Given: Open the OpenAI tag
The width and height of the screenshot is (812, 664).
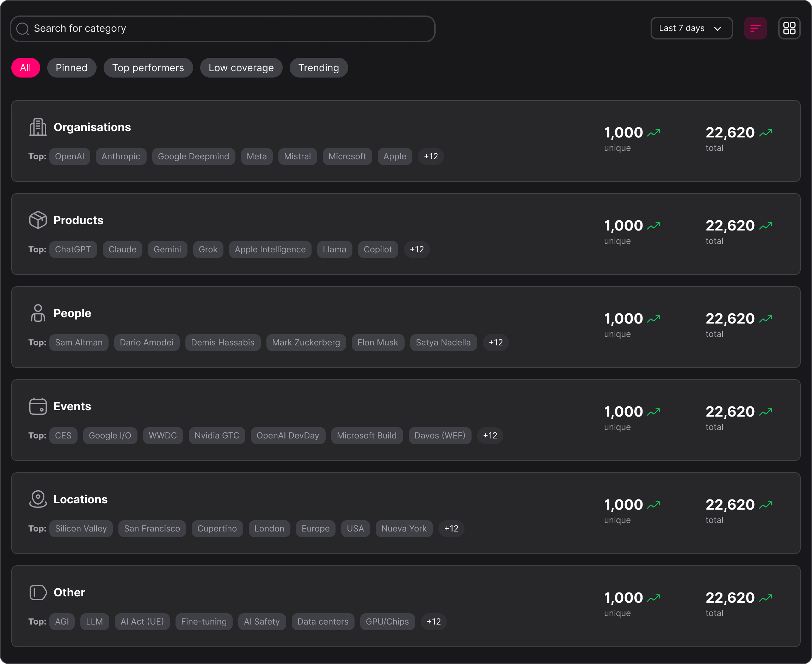Looking at the screenshot, I should pos(70,156).
